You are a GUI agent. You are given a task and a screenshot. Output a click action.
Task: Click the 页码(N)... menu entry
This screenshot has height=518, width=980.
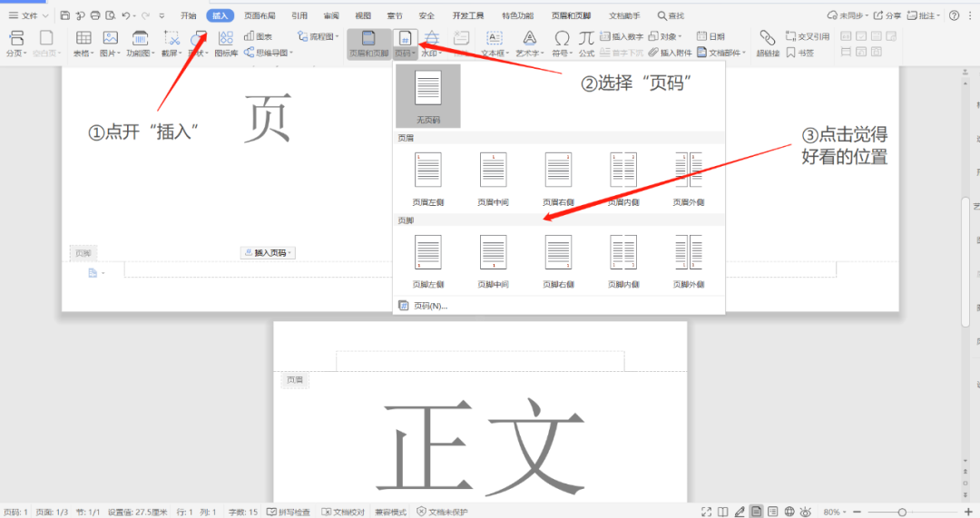[x=431, y=306]
